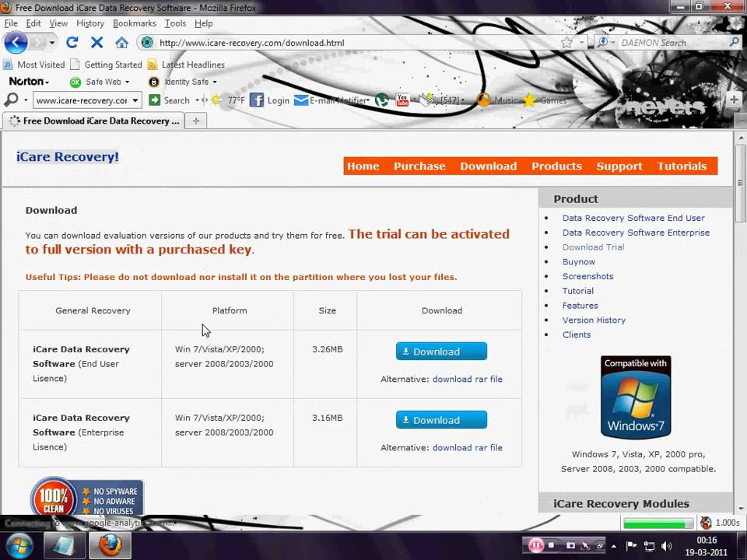
Task: Open the Windows Start orb
Action: 19,545
